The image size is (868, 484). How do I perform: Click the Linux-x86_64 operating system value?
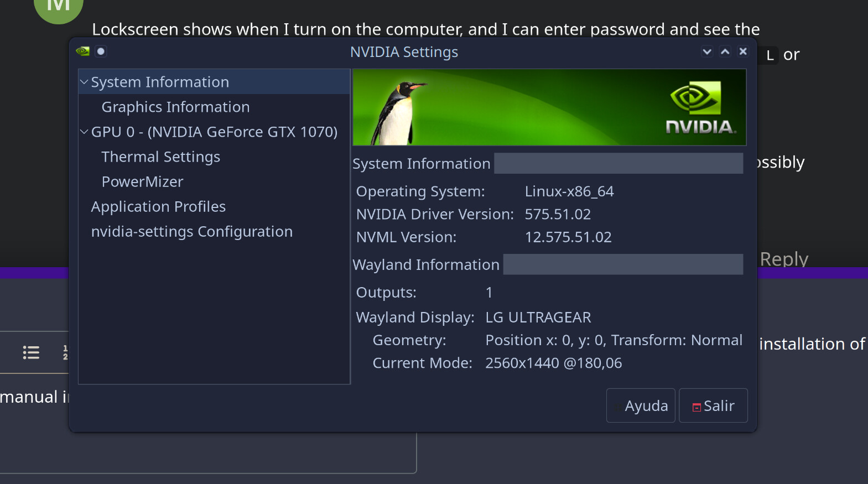(569, 191)
